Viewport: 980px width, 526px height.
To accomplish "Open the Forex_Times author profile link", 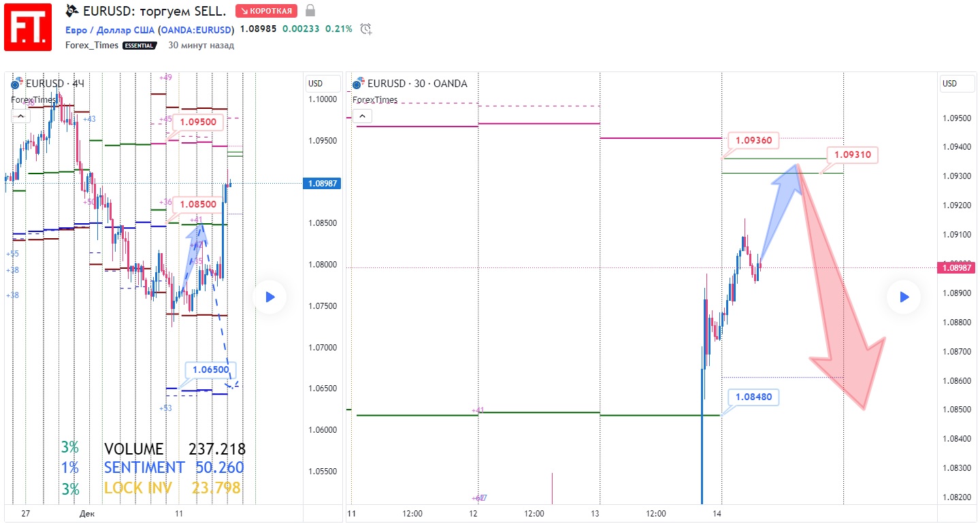I will (x=92, y=46).
